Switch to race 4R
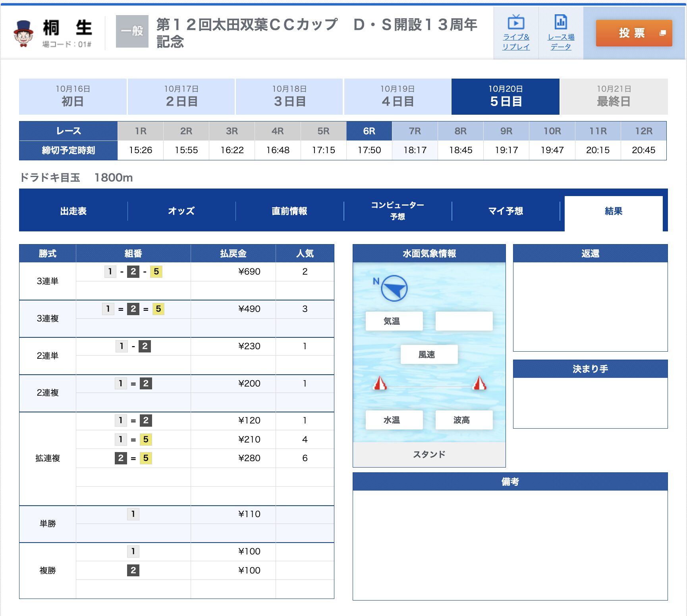 coord(278,131)
